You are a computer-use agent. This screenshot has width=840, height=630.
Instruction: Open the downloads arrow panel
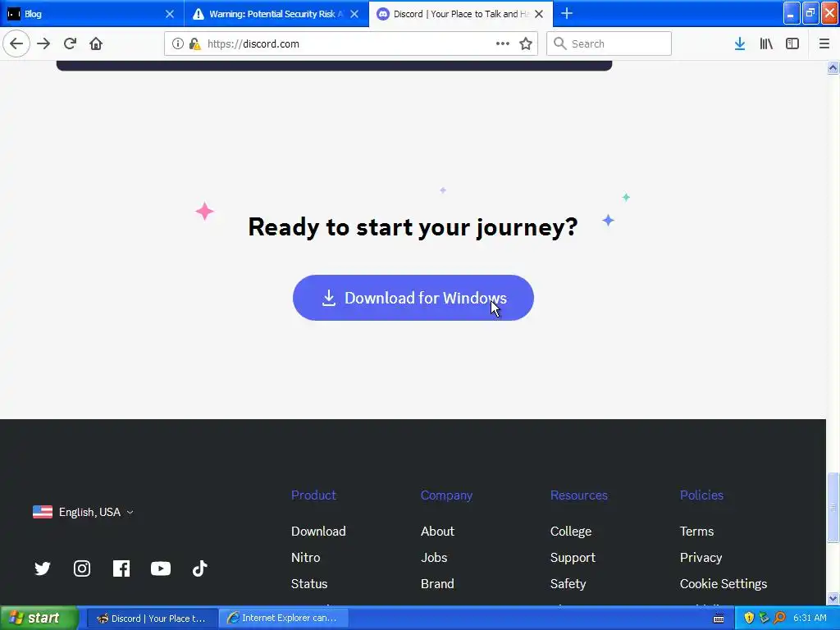coord(739,44)
